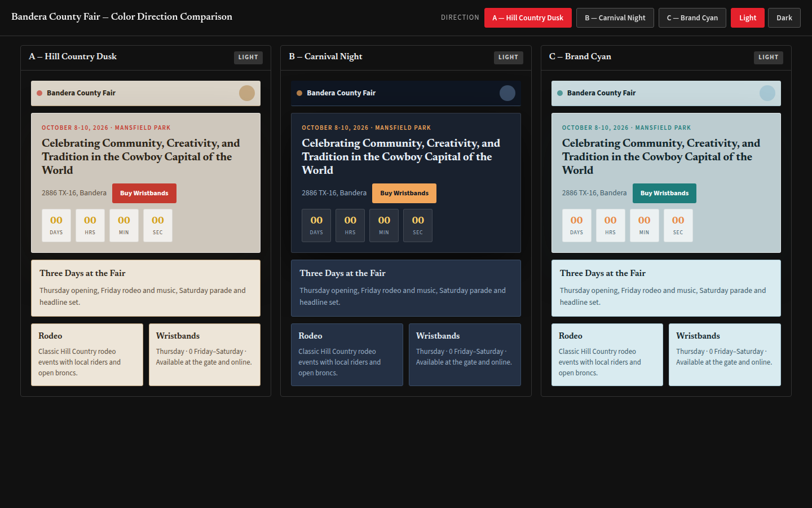The image size is (812, 508).
Task: Switch to Light mode
Action: (748, 17)
